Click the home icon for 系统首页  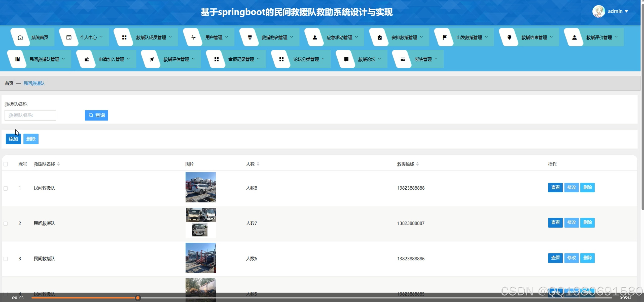pos(20,37)
